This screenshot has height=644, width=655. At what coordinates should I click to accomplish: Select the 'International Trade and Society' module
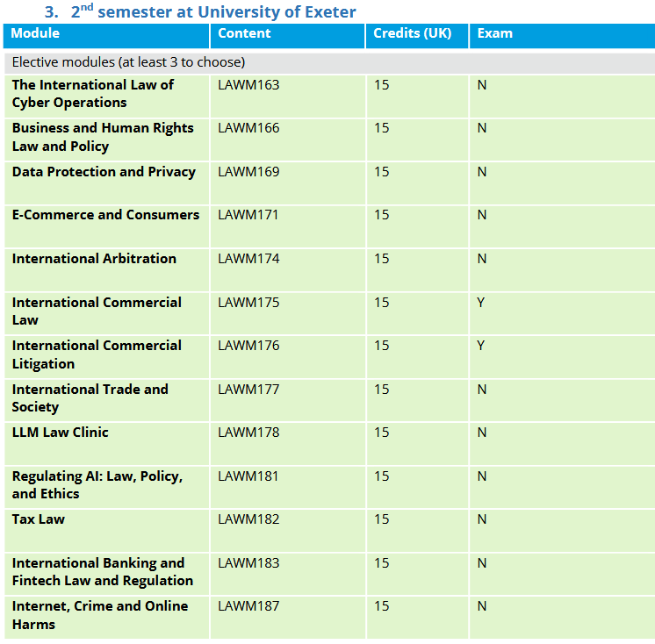coord(90,398)
